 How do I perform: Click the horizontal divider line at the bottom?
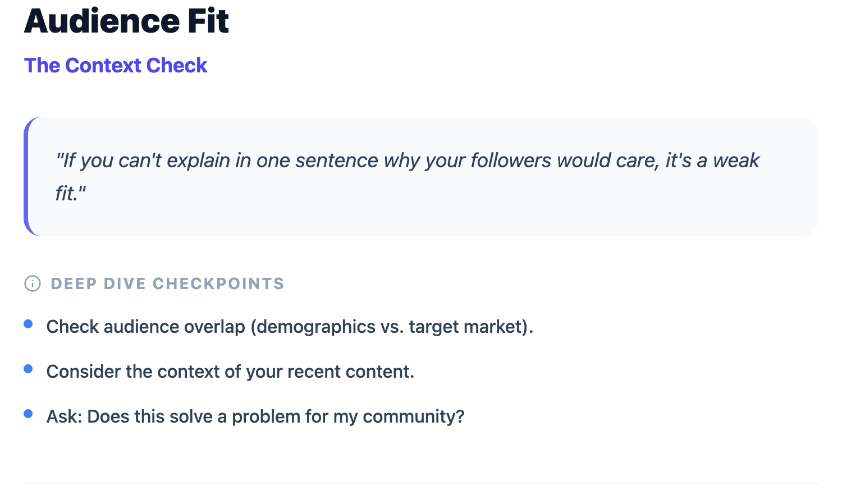pos(421,483)
